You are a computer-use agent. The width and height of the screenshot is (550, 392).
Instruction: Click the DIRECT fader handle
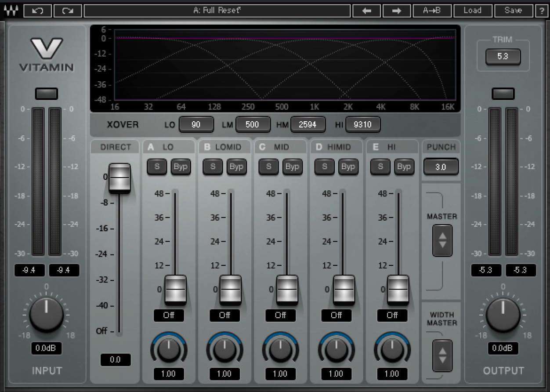click(x=119, y=178)
